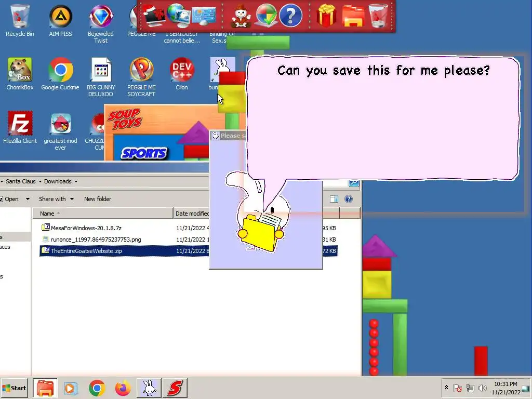Click the snowman icon in the top dock
This screenshot has width=532, height=399.
(241, 16)
